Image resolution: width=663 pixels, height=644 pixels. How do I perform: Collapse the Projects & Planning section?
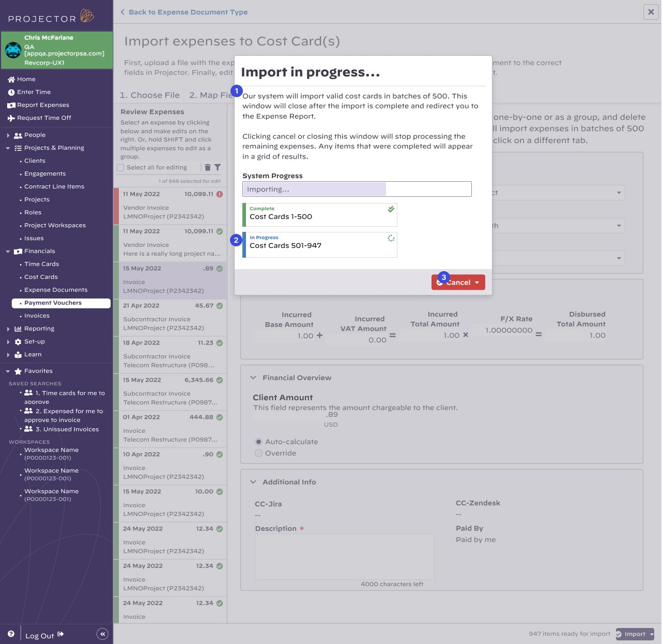[x=8, y=148]
